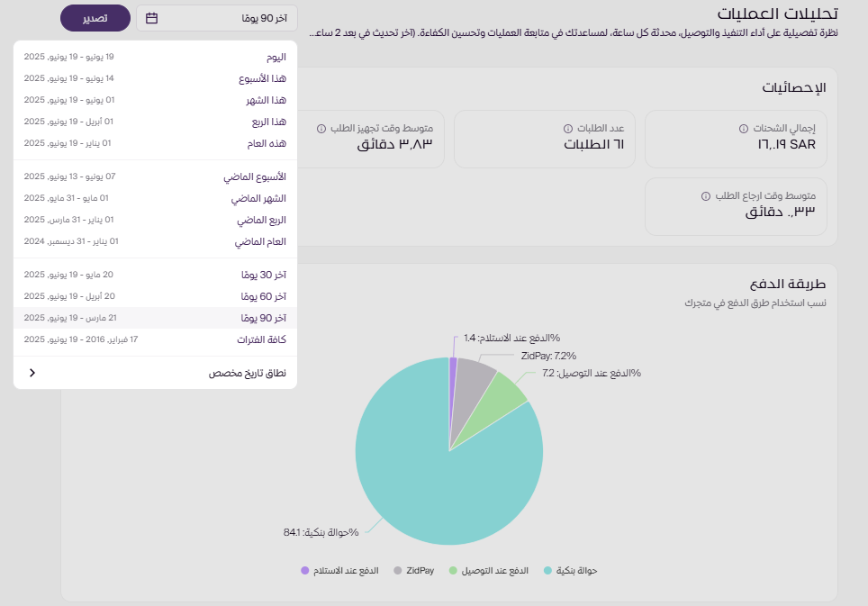Collapse the آخر 90 يومًا date range dropdown
The height and width of the screenshot is (606, 868).
pos(217,18)
